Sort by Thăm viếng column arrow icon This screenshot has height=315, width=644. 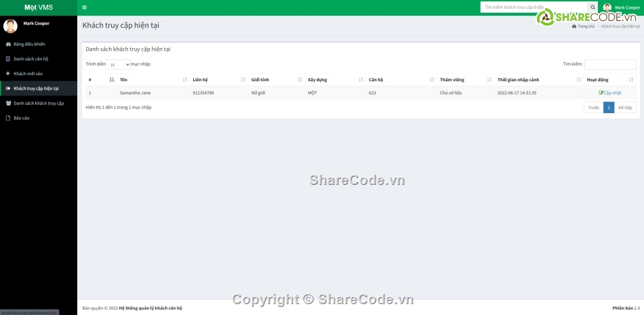(489, 80)
